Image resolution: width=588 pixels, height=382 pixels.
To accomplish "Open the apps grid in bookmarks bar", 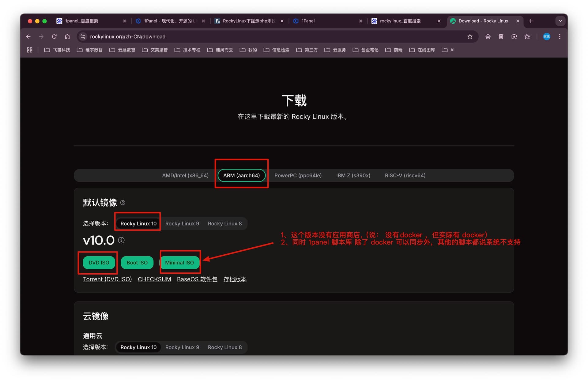I will 30,50.
